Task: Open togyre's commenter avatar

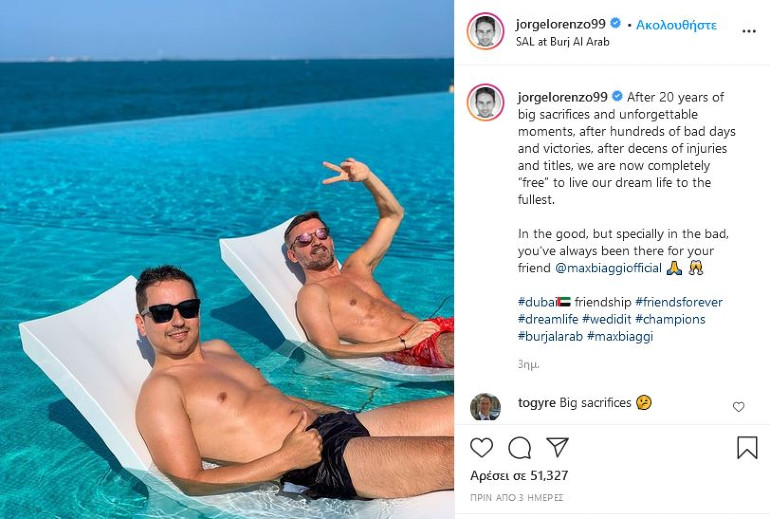Action: coord(485,407)
